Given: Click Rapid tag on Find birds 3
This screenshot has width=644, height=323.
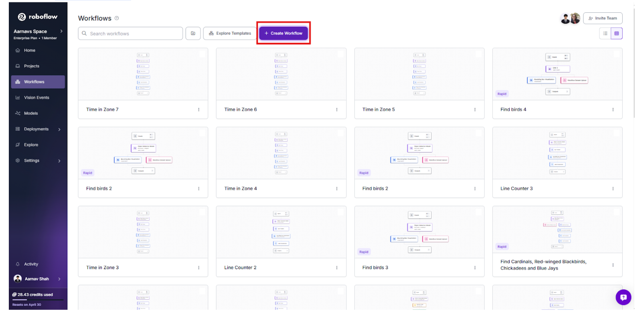Looking at the screenshot, I should tap(364, 252).
